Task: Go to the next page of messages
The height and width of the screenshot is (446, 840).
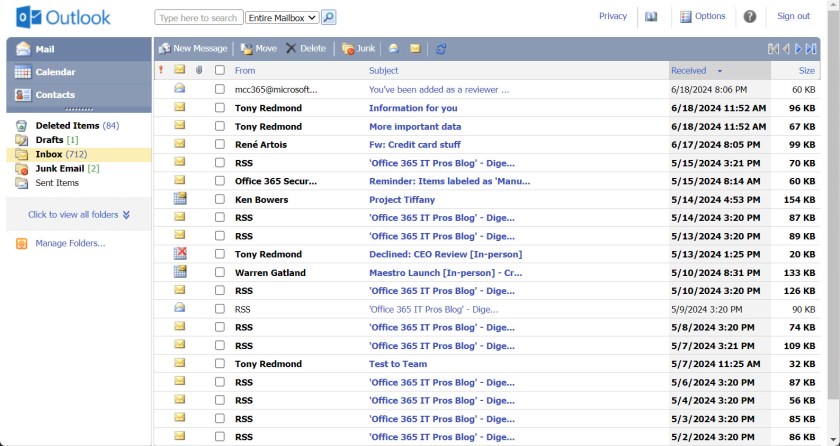Action: point(798,49)
